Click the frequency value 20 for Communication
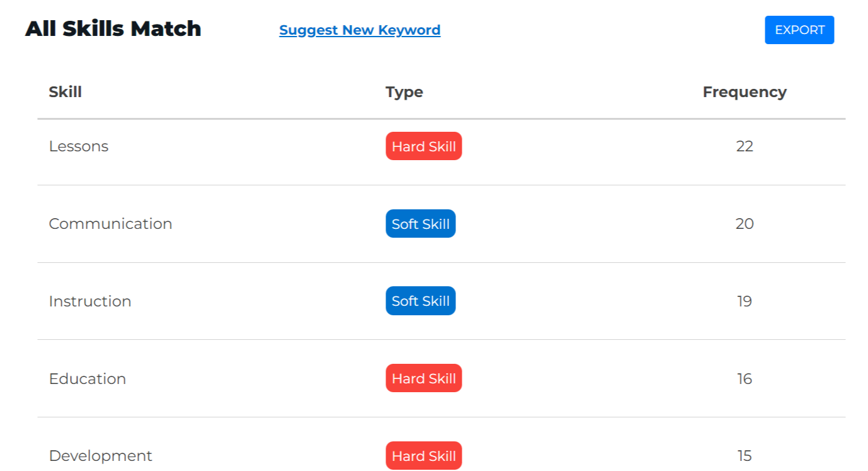The image size is (868, 471). click(x=745, y=224)
